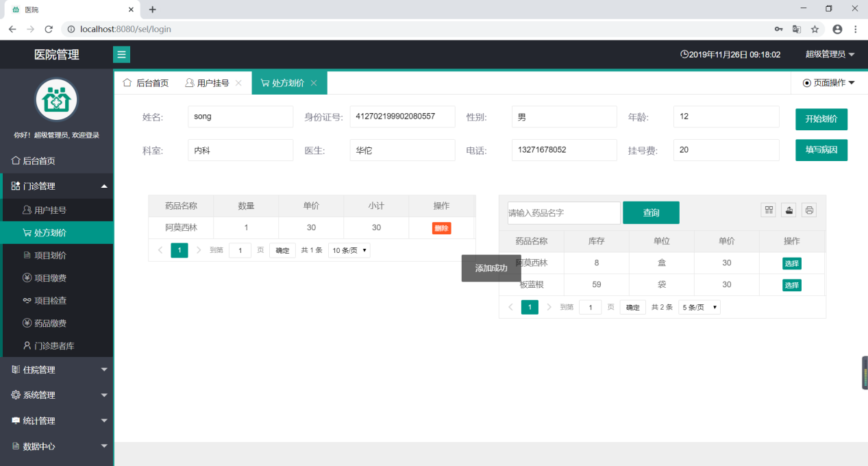This screenshot has width=868, height=466.
Task: Click the 医生 field showing 华佗
Action: tap(402, 150)
